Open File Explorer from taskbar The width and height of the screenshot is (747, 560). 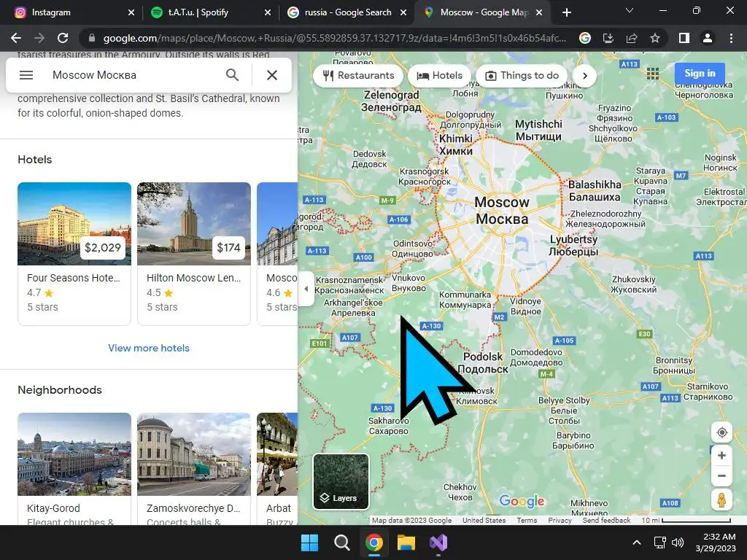[406, 542]
